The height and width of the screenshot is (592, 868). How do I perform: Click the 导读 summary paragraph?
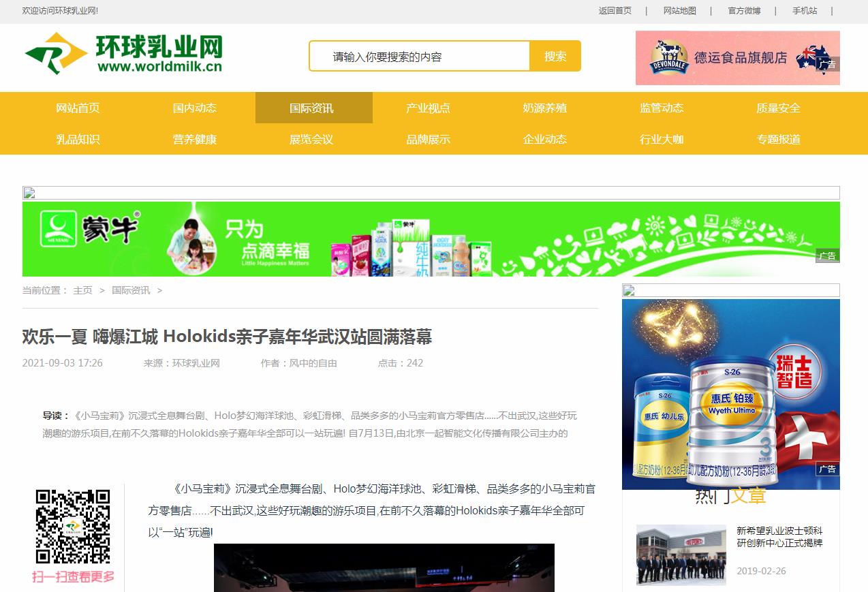tap(310, 424)
